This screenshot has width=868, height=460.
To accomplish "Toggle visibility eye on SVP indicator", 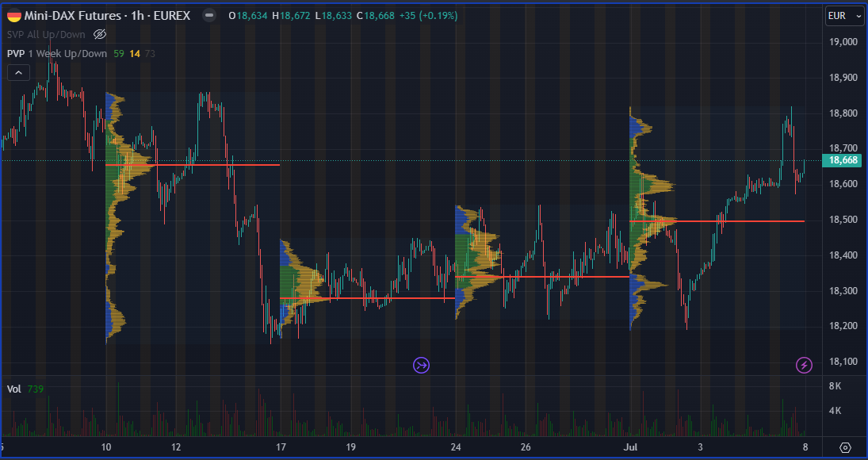I will click(100, 34).
